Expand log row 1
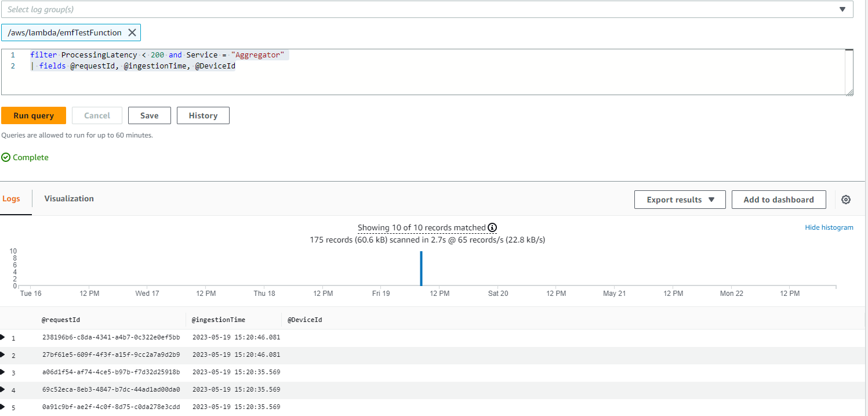868x416 pixels. pos(3,337)
